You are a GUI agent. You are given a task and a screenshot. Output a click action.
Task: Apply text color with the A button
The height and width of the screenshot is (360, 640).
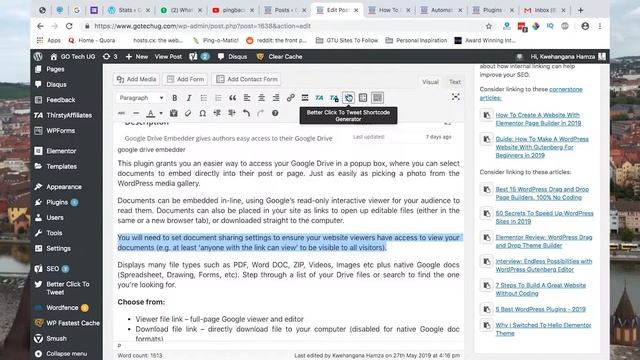(x=151, y=113)
